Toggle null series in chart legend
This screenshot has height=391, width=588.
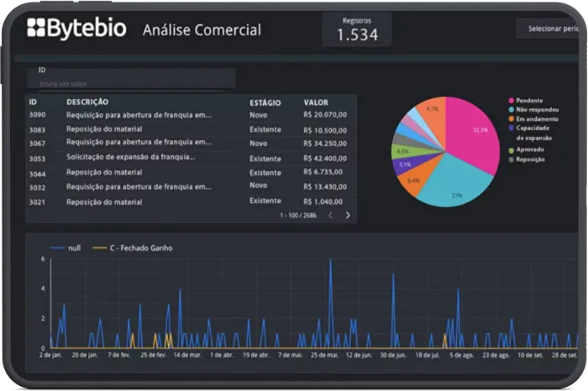point(66,248)
